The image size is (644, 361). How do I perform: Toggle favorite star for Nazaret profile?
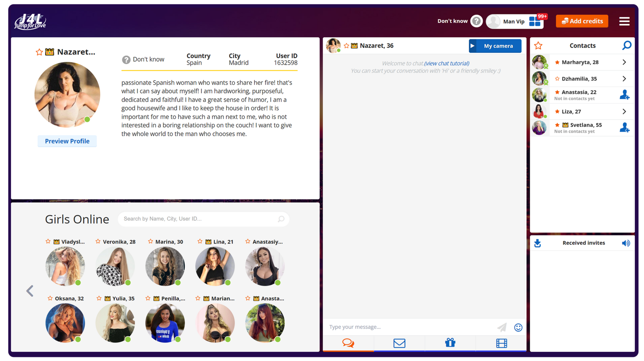click(x=39, y=52)
